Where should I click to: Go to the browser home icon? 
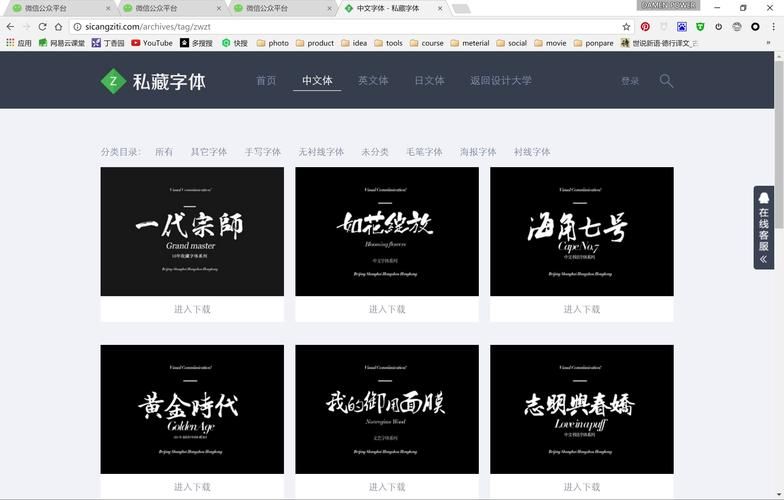click(x=58, y=26)
